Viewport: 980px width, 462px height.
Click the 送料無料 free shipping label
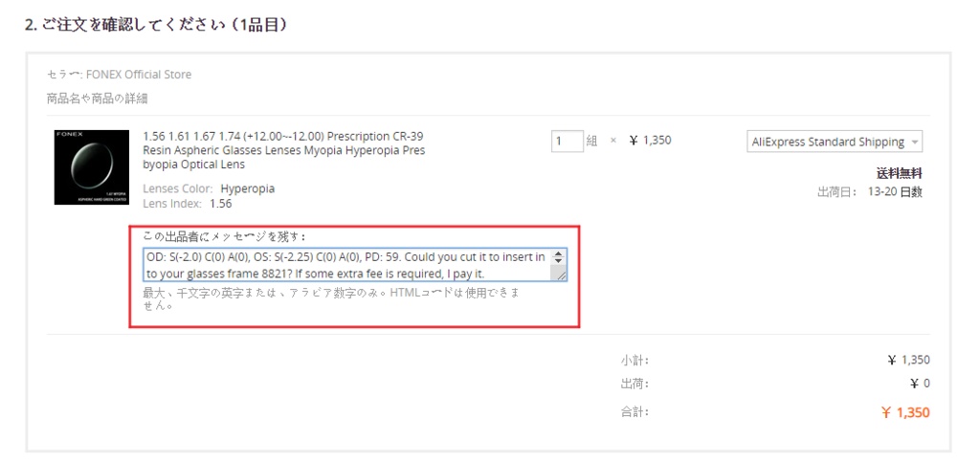click(899, 174)
